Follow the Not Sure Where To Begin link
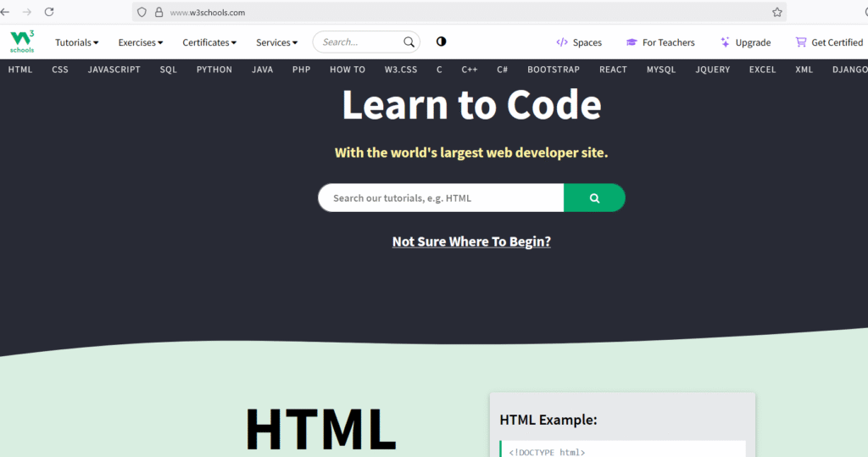The image size is (868, 457). click(x=471, y=242)
